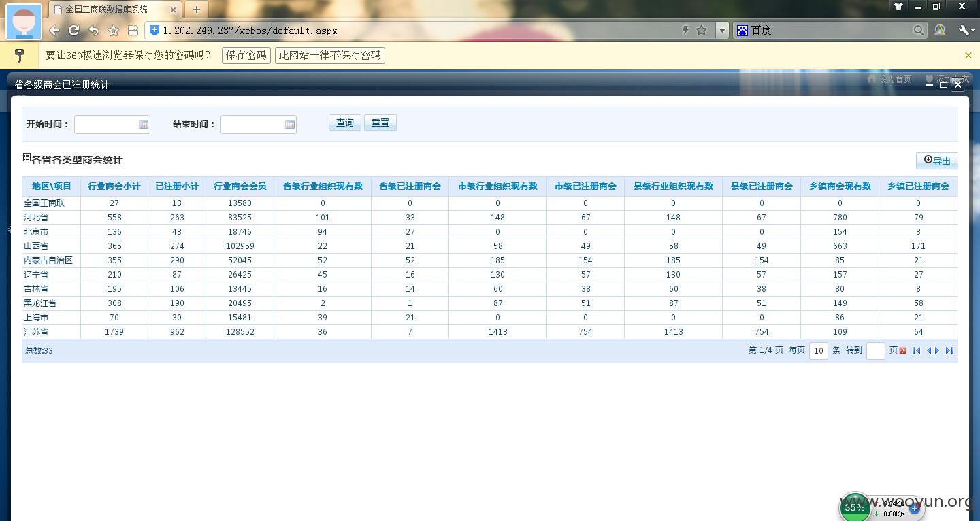The width and height of the screenshot is (980, 521).
Task: Click the browser back arrow
Action: tap(55, 31)
